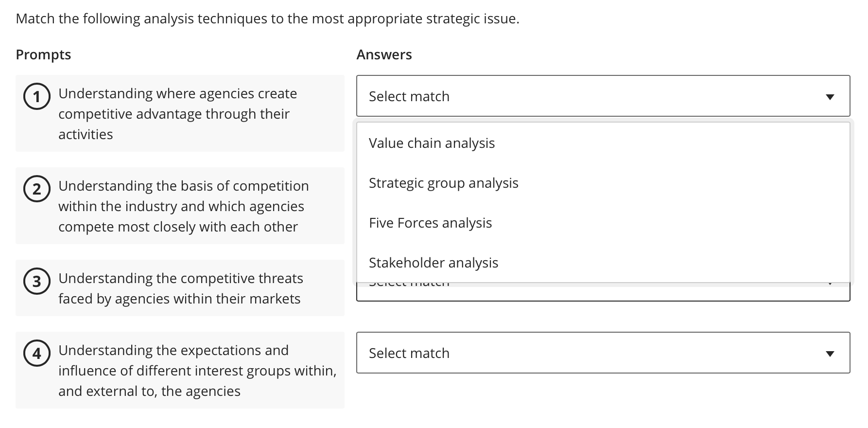Click the circled number 2 prompt icon
This screenshot has height=428, width=868.
tap(37, 189)
